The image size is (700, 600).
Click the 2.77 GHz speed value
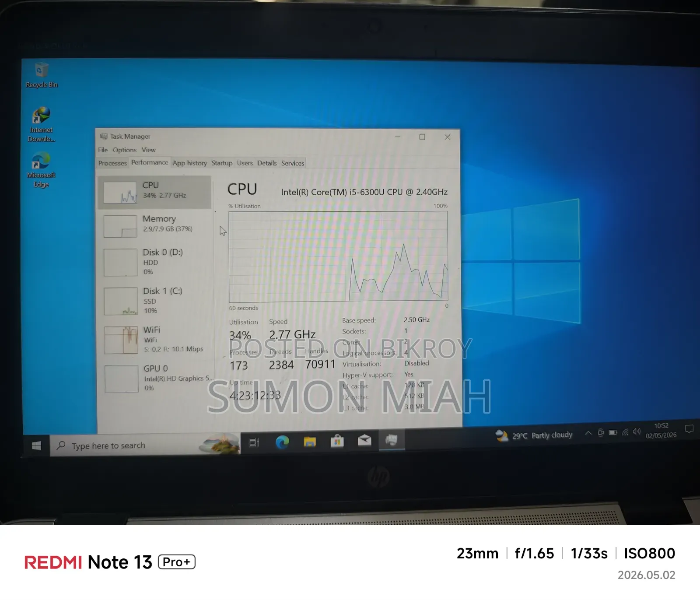point(292,335)
